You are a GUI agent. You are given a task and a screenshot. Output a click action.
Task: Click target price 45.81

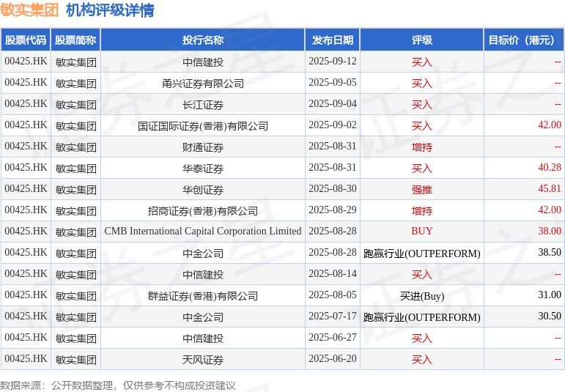550,188
